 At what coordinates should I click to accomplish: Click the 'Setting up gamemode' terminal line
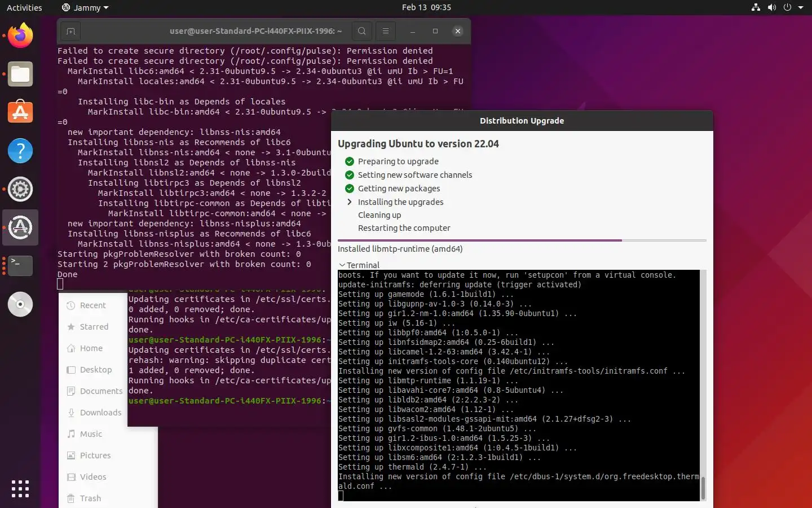coord(426,294)
